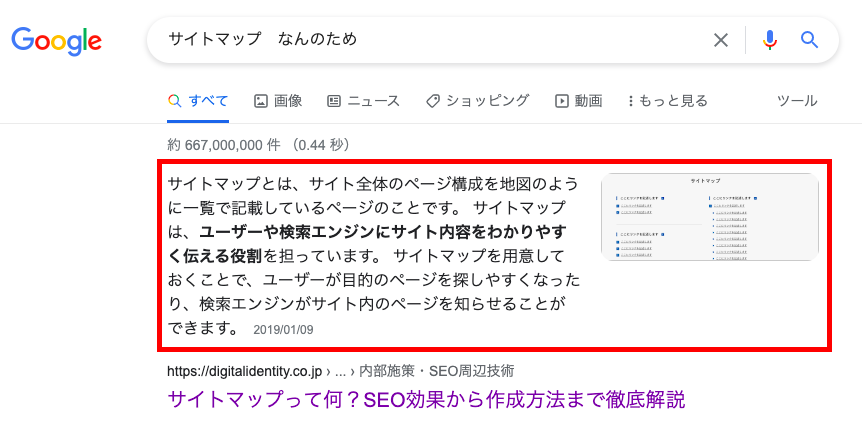
Task: Select the すべて tab
Action: point(198,101)
